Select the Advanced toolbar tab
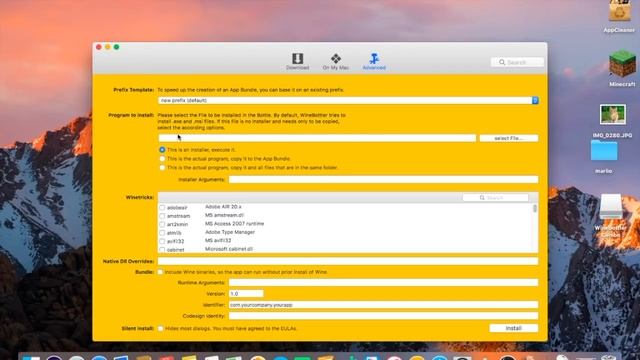Screen dimensions: 640x360 [374, 61]
